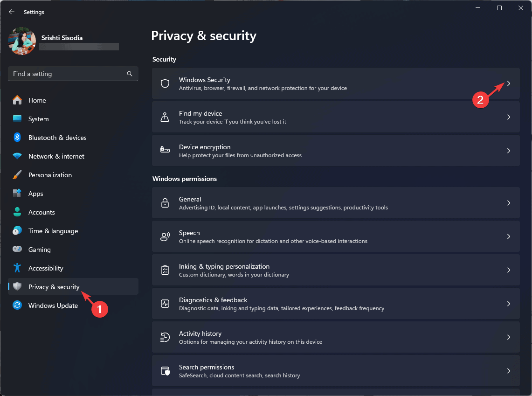Select Accessibility in sidebar
Image resolution: width=532 pixels, height=396 pixels.
(x=73, y=268)
